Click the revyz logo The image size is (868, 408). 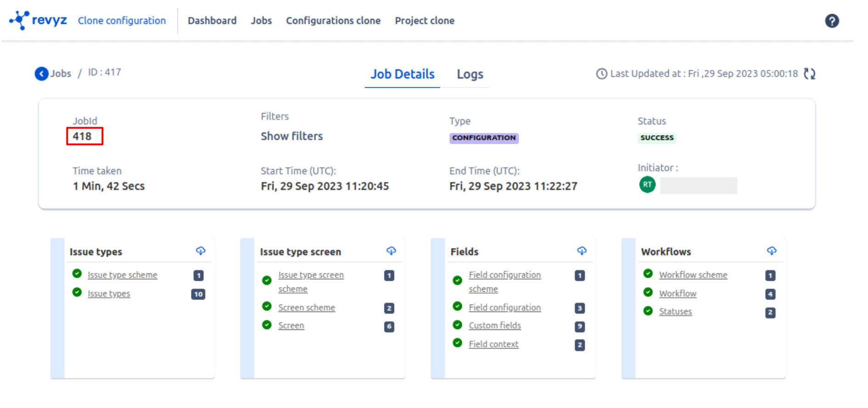point(39,21)
